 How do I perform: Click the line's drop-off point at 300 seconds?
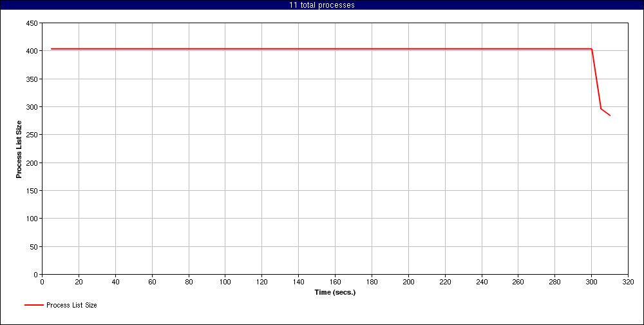coord(591,49)
